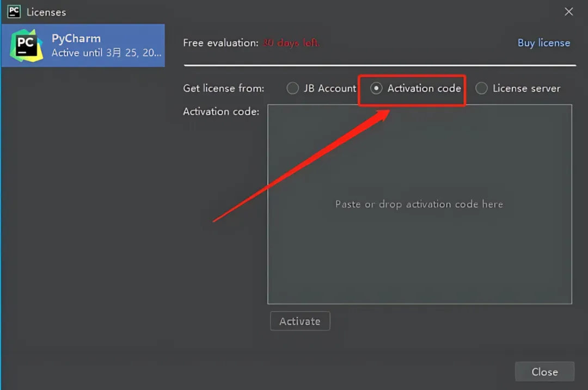Viewport: 588px width, 390px height.
Task: Close the Licenses dialog with X
Action: coord(568,11)
